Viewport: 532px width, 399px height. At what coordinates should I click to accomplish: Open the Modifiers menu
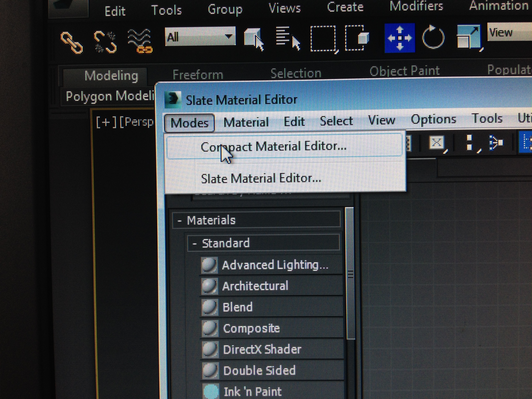(416, 6)
